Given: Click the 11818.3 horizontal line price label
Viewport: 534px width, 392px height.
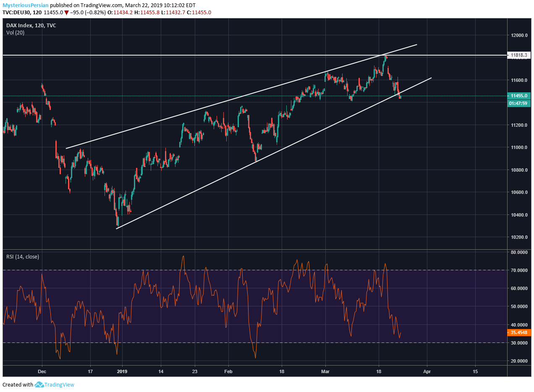Looking at the screenshot, I should point(519,55).
